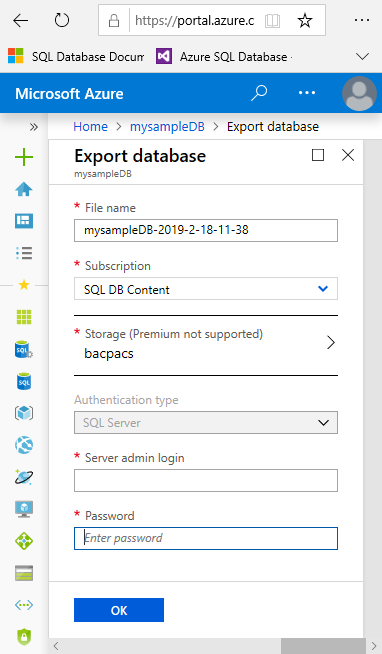Image resolution: width=382 pixels, height=654 pixels.
Task: Open Azure portal search magnifier
Action: 259,93
